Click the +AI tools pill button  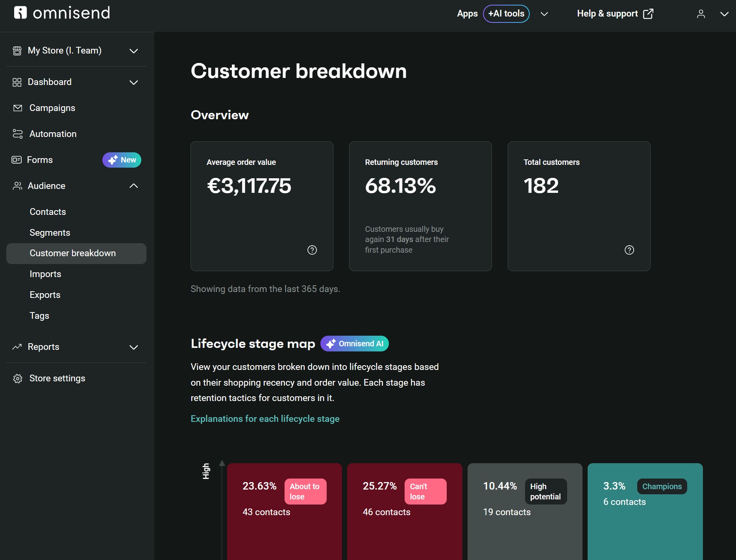pos(506,14)
